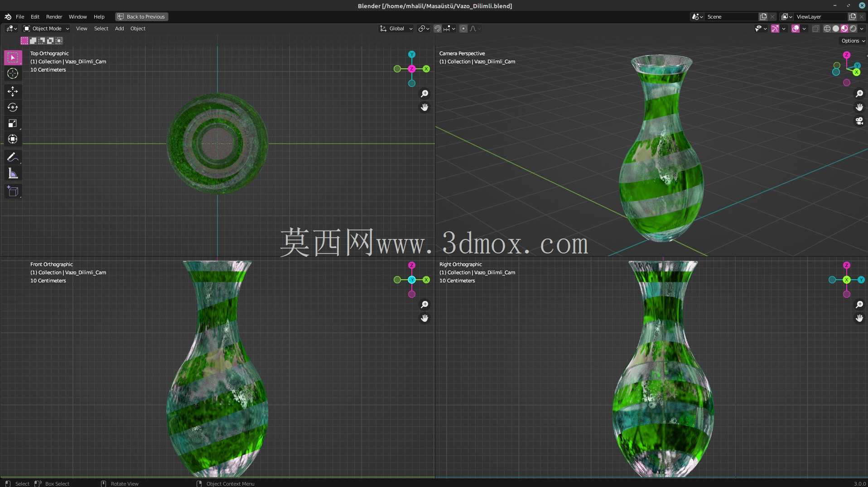Click Y axis on Top Orthographic gizmo
868x487 pixels.
click(411, 54)
